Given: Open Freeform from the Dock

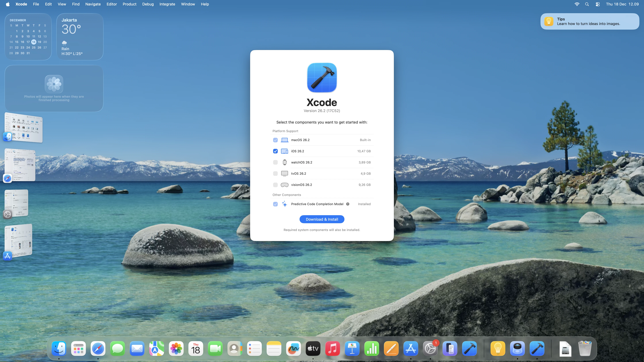Looking at the screenshot, I should tap(294, 348).
